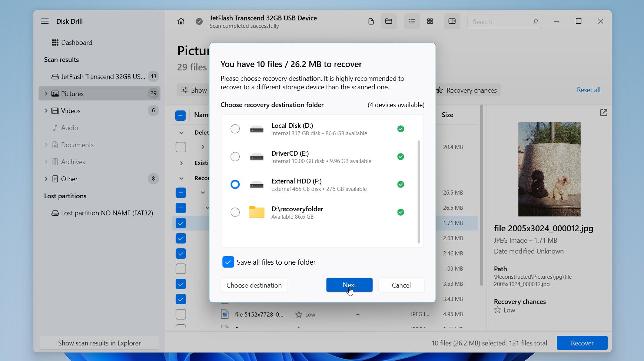The width and height of the screenshot is (644, 361).
Task: Select JetFlash Transcend 32GB scan result
Action: 99,77
